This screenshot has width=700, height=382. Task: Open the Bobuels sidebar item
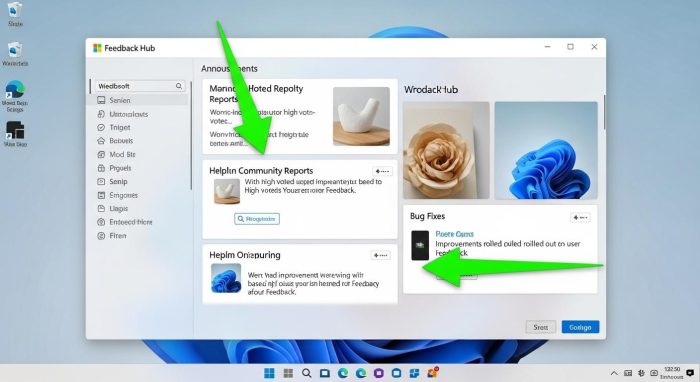tap(115, 141)
